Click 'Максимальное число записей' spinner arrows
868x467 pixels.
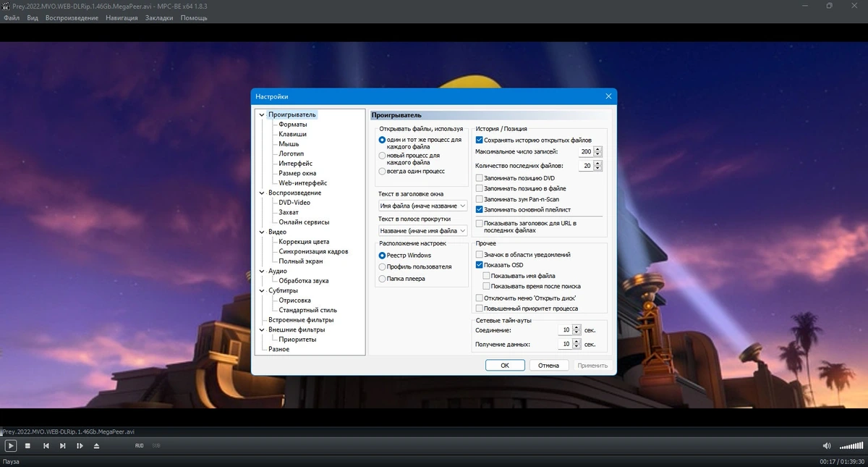tap(598, 151)
